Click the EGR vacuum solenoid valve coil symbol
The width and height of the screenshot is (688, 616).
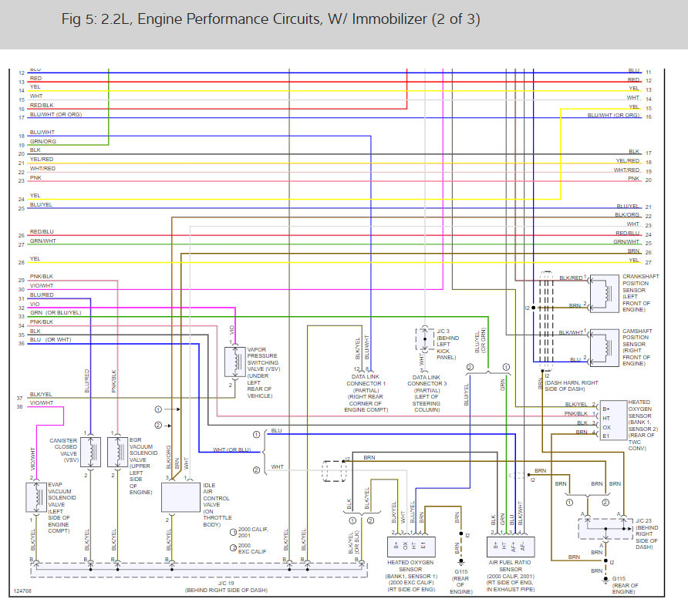(117, 452)
